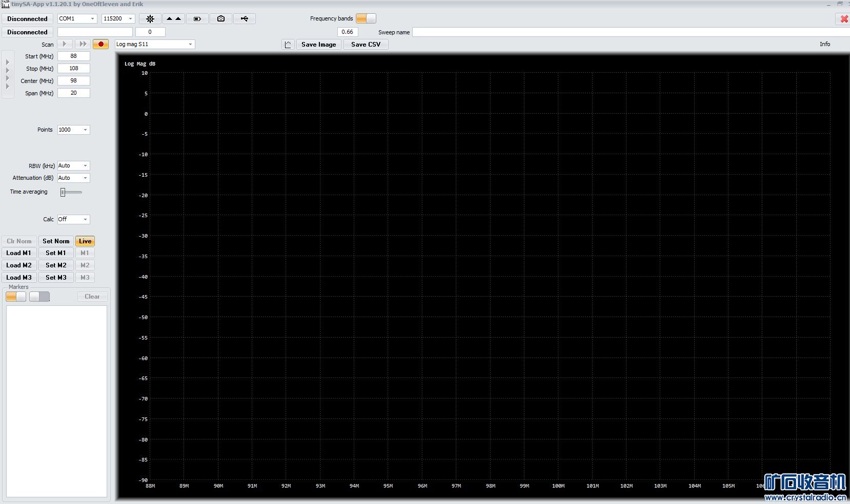Toggle the Frequency bands switch
The height and width of the screenshot is (504, 850).
pyautogui.click(x=366, y=18)
